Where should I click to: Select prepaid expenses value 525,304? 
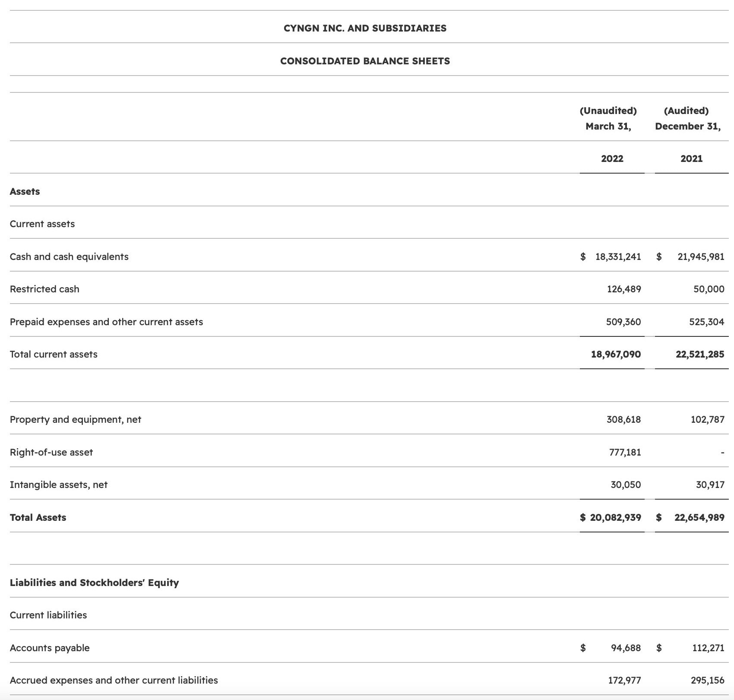(707, 322)
